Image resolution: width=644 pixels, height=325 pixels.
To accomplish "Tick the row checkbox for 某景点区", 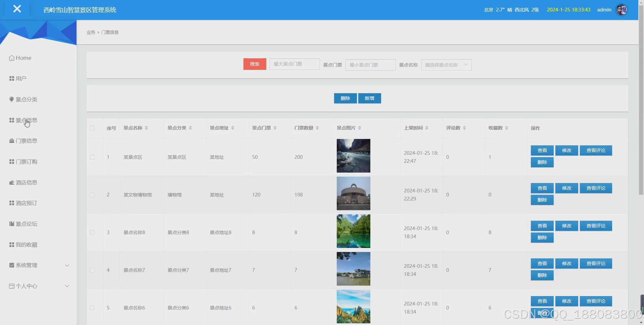I will pos(92,157).
